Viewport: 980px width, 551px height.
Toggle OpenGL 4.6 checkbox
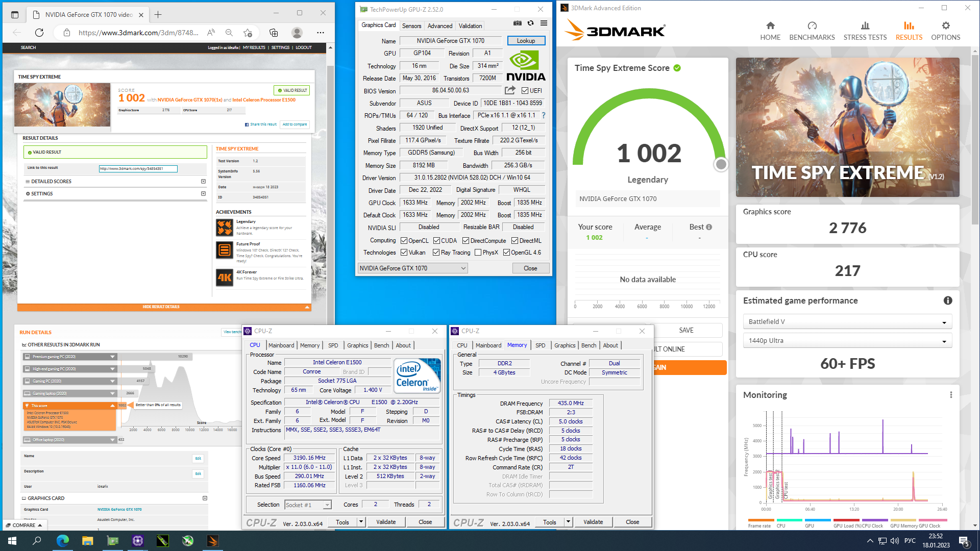point(506,253)
